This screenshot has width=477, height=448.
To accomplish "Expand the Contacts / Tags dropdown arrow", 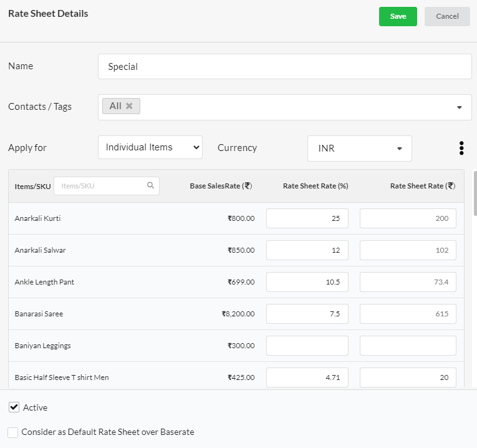I will (460, 107).
